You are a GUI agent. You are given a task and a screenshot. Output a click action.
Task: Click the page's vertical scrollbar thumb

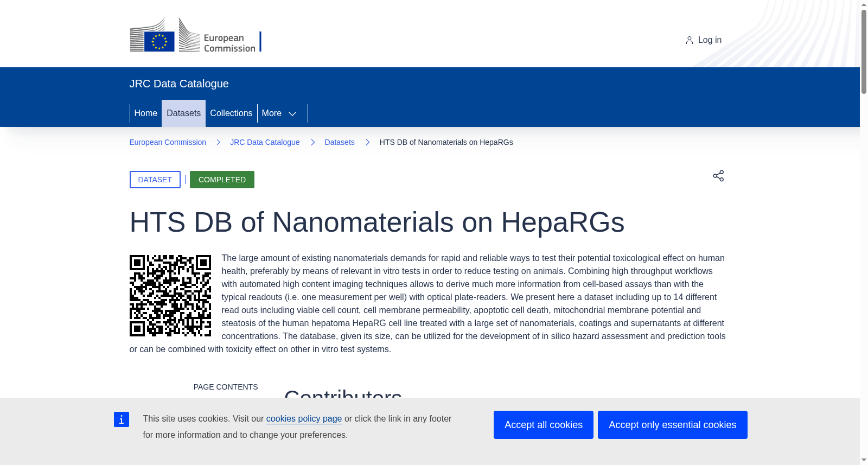864,52
